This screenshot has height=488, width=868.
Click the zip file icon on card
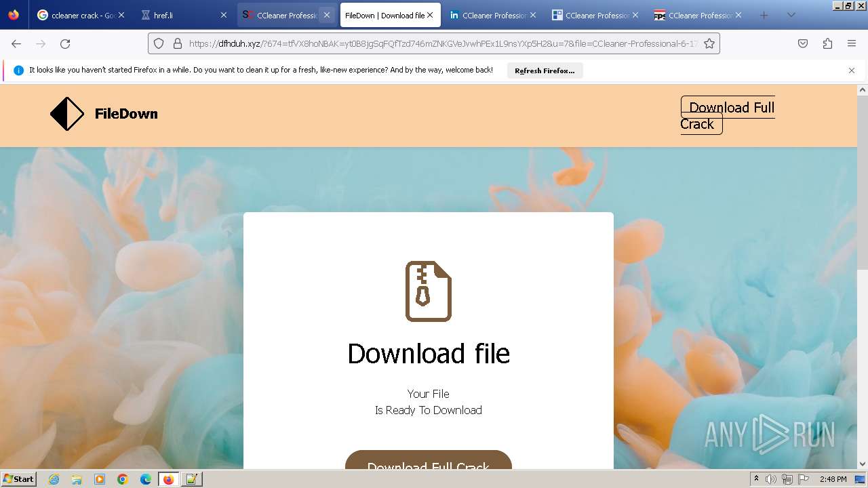tap(429, 291)
